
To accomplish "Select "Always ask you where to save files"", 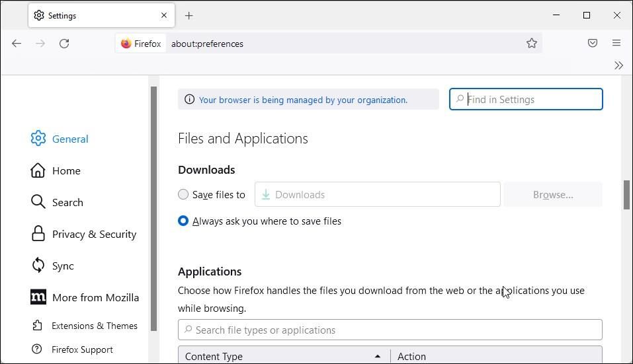I will (183, 221).
